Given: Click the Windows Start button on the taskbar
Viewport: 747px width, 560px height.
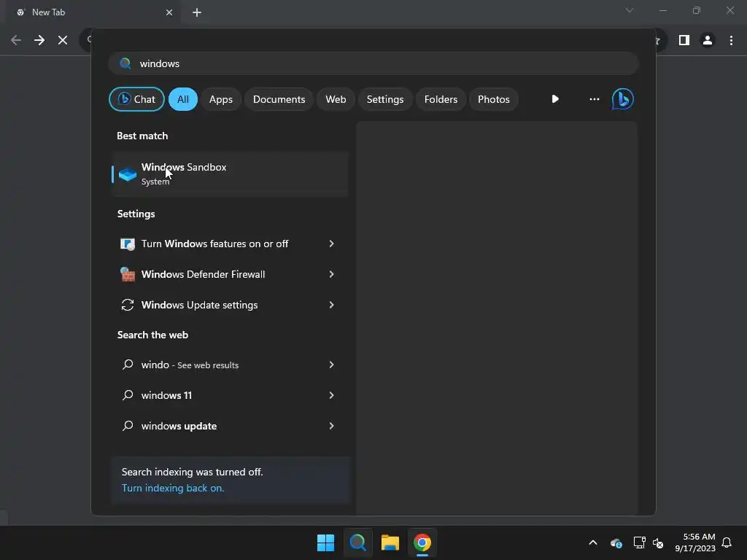Looking at the screenshot, I should pyautogui.click(x=326, y=542).
